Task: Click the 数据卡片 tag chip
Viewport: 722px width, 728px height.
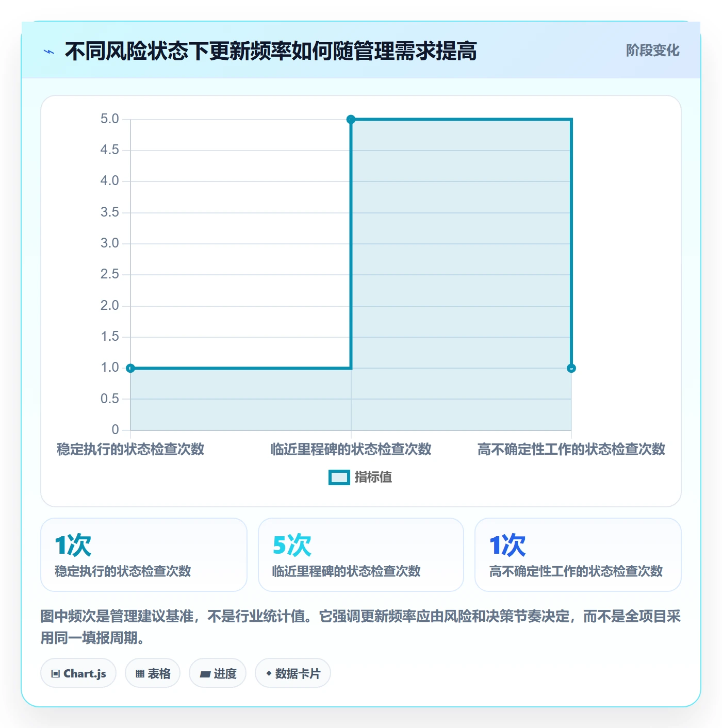Action: tap(293, 673)
